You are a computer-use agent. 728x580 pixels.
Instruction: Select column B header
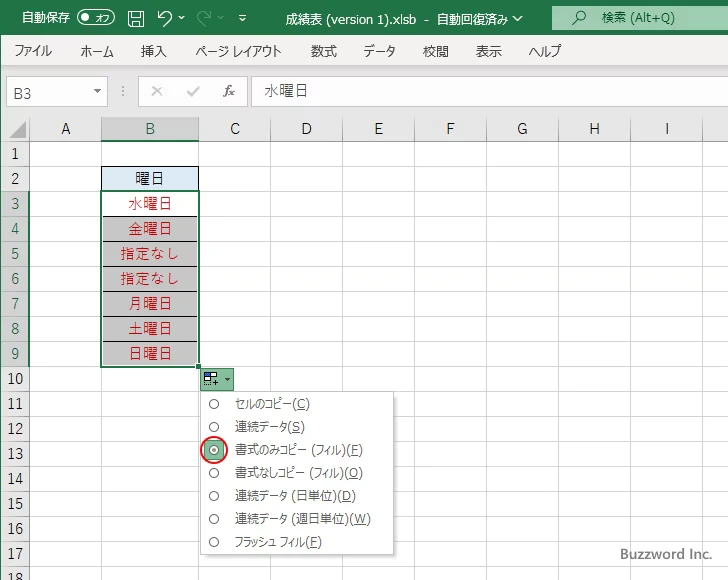(x=150, y=129)
